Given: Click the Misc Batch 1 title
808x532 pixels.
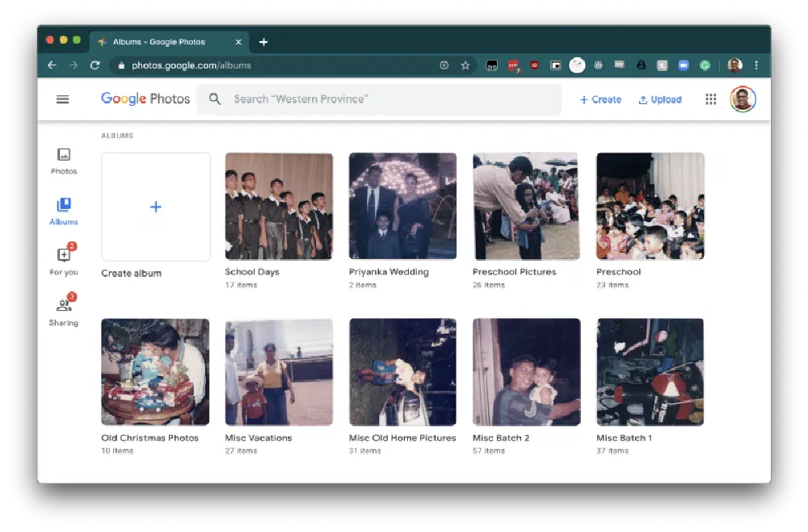Looking at the screenshot, I should pos(624,438).
